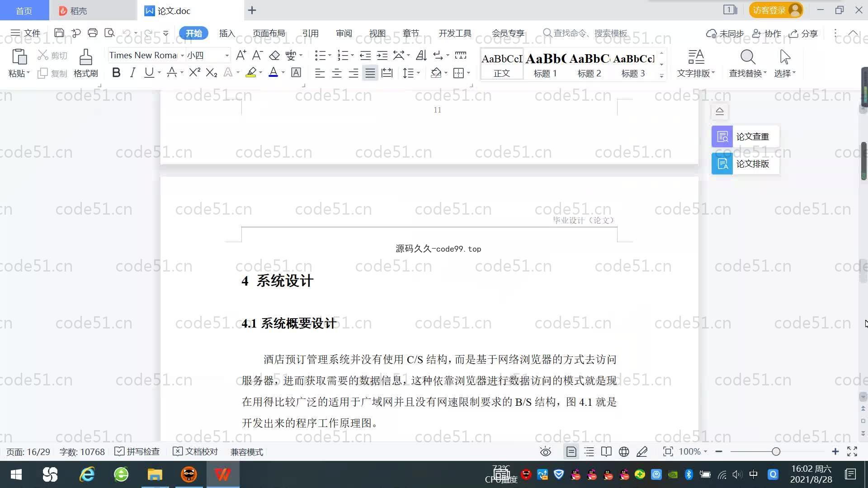Decrease paragraph indent
This screenshot has width=868, height=488.
tap(365, 55)
